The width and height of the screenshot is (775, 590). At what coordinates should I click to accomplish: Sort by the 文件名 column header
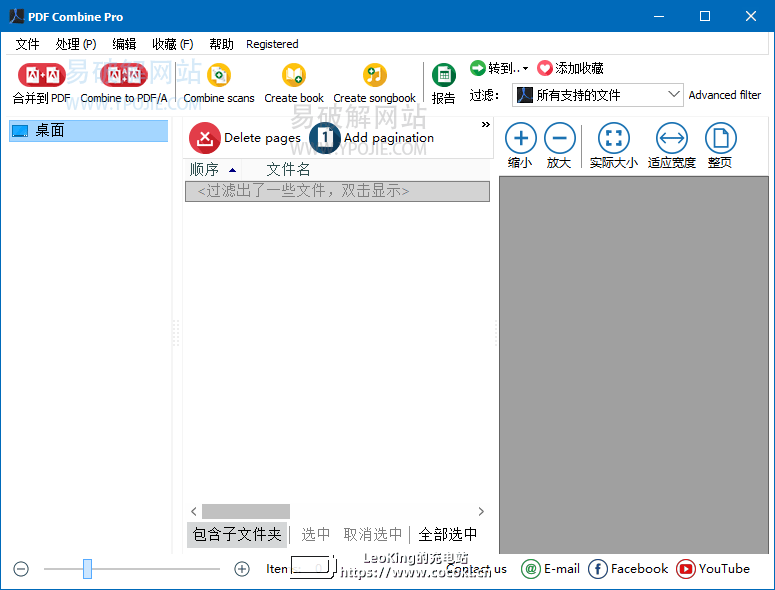click(x=288, y=169)
